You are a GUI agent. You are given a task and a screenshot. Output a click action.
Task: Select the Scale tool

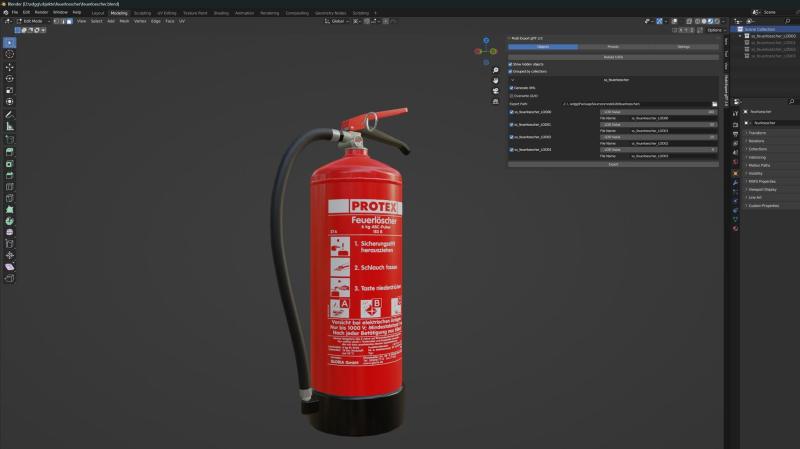click(x=10, y=90)
